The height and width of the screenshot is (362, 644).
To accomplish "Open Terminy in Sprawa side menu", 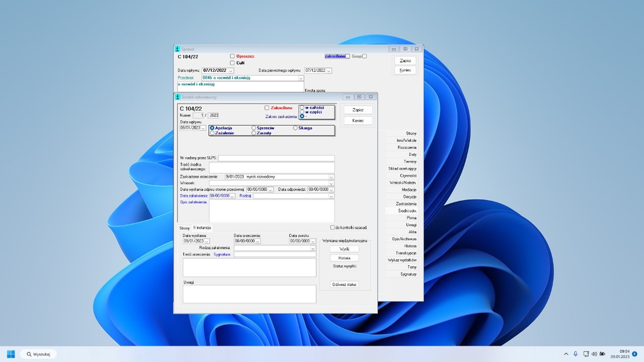I will tap(410, 162).
